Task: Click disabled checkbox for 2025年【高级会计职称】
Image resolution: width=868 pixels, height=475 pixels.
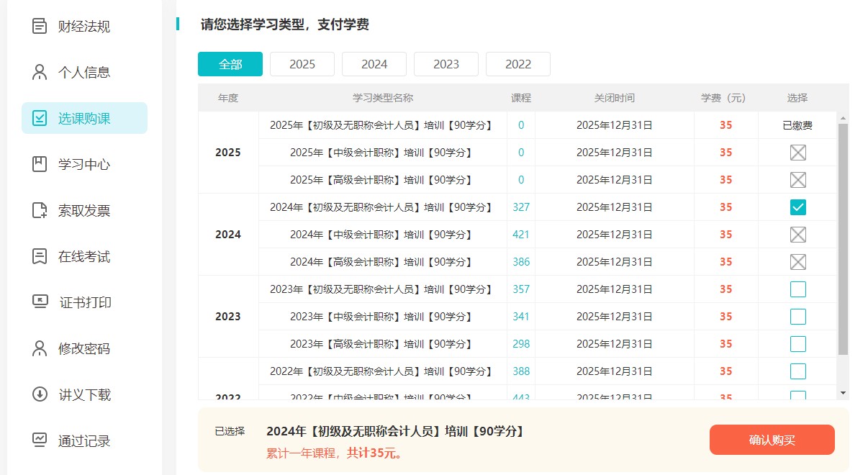Action: (797, 180)
